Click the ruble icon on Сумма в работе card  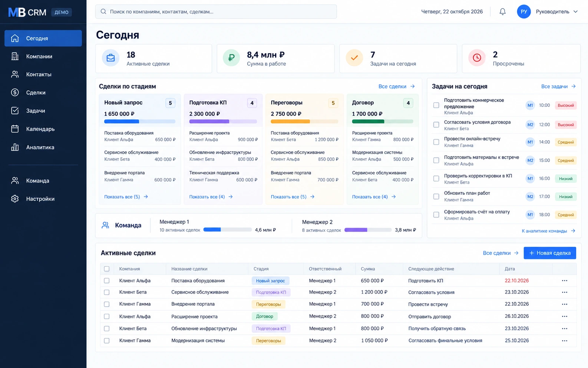(x=231, y=58)
